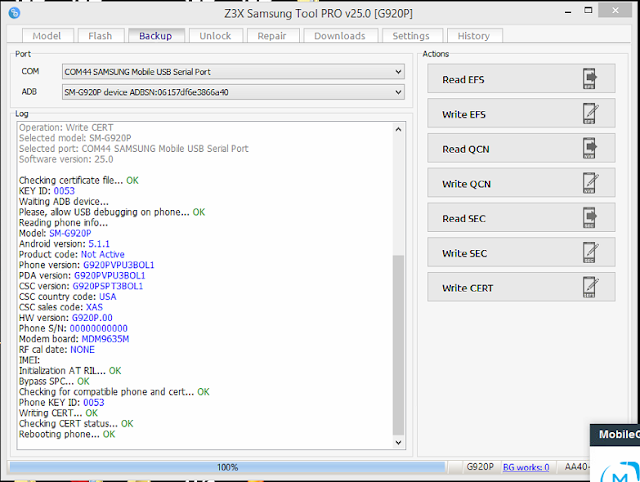
Task: Click the 'Writing CERT... OK' log line
Action: 58,413
